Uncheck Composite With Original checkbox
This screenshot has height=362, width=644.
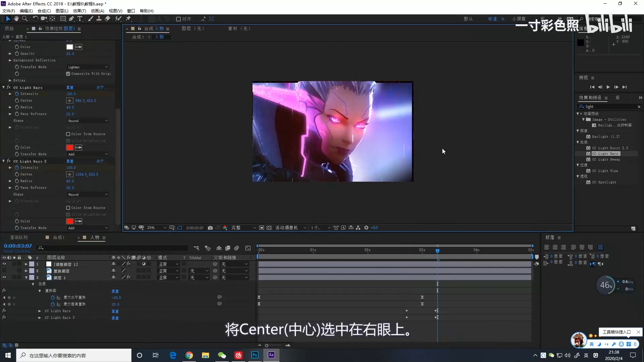pos(68,74)
